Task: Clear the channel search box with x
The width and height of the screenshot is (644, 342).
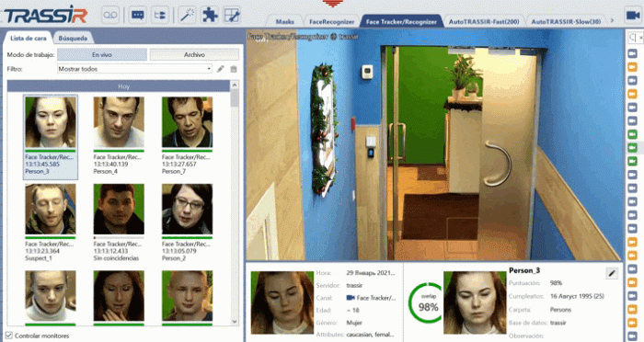Action: [640, 38]
